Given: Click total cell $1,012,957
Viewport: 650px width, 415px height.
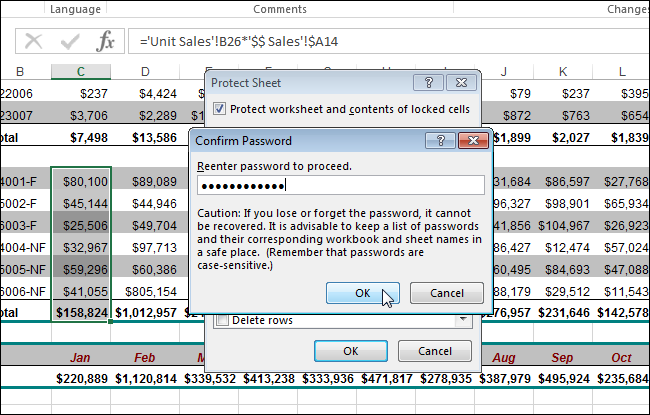Looking at the screenshot, I should [x=145, y=312].
